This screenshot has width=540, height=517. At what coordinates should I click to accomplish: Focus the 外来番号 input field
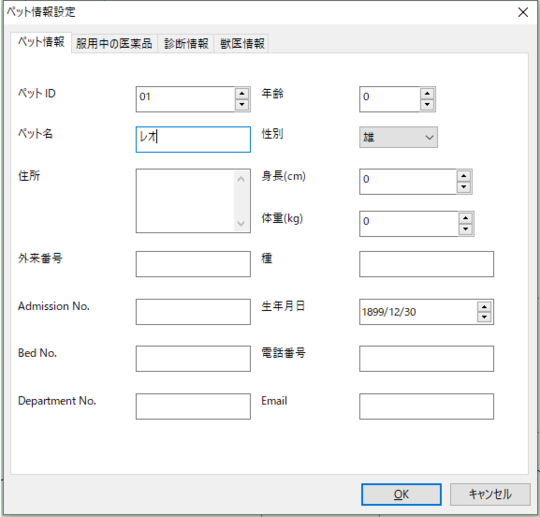tap(193, 264)
